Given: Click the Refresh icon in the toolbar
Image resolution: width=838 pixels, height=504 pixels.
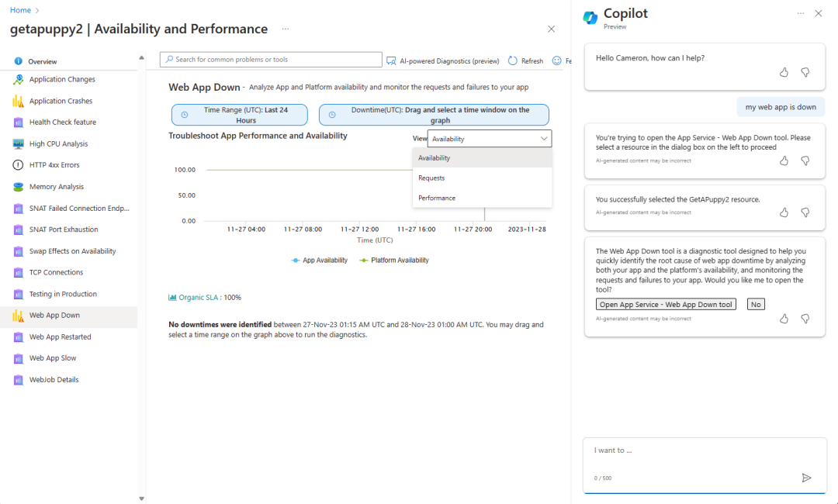Looking at the screenshot, I should coord(513,60).
